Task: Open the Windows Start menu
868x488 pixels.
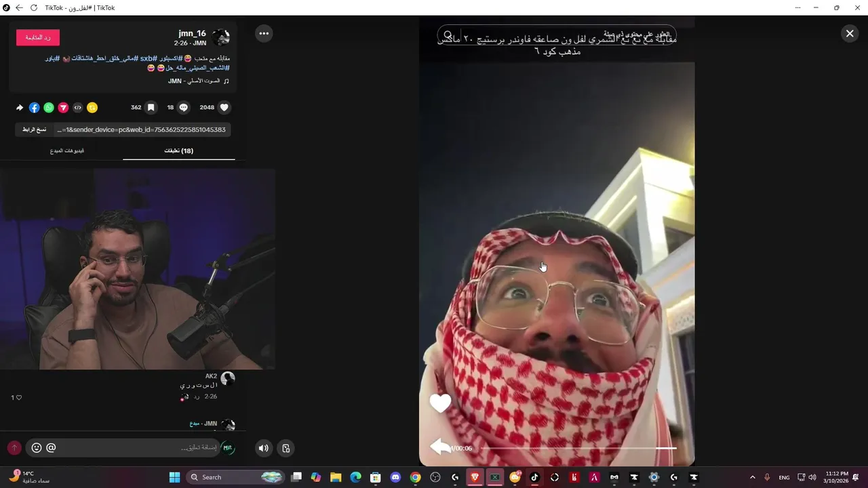Action: (x=174, y=477)
